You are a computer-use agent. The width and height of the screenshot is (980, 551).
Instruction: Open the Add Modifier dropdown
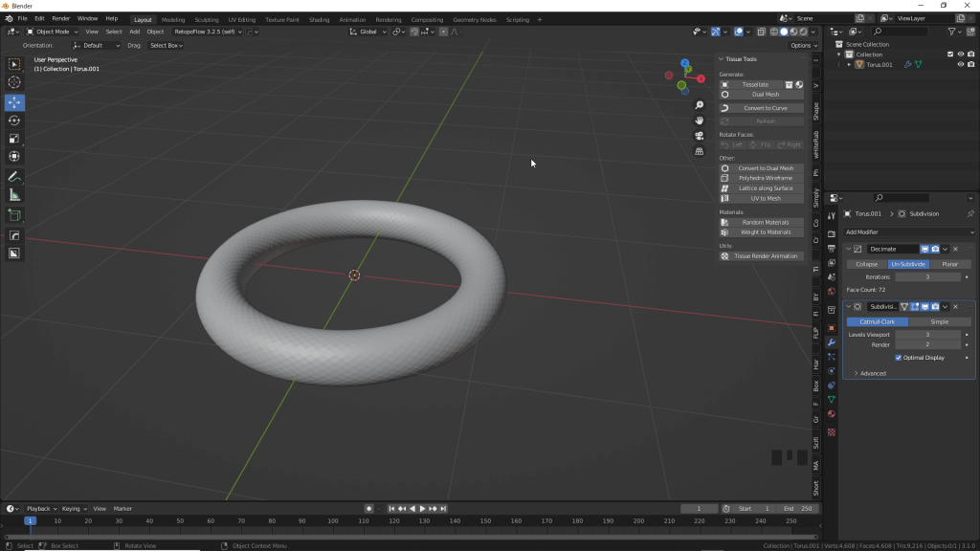(x=907, y=231)
